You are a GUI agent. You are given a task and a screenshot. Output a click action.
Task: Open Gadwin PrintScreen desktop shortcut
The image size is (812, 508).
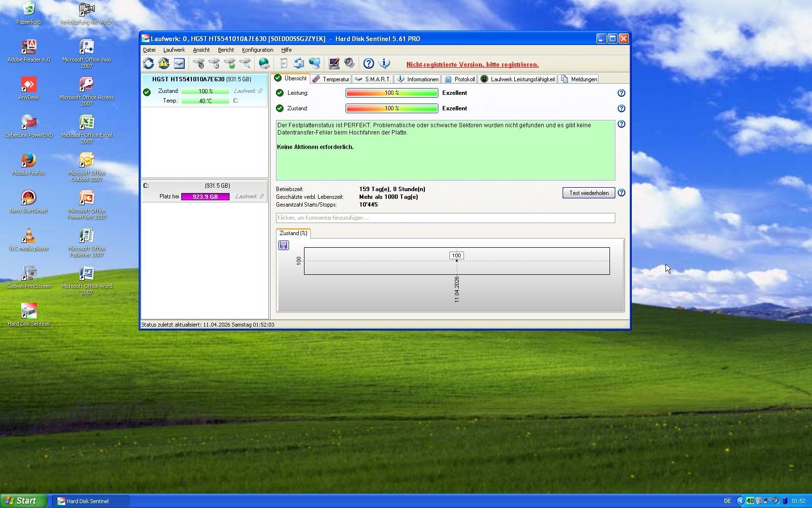tap(29, 277)
